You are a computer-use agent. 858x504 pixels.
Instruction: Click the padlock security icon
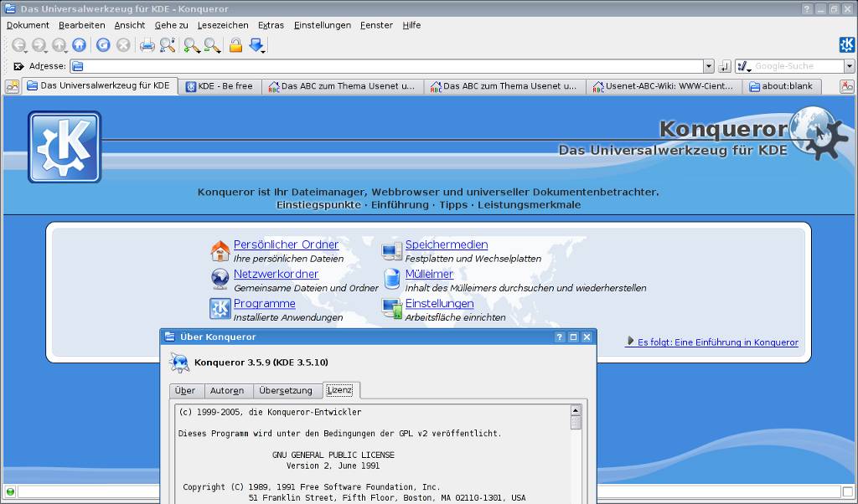click(x=235, y=45)
